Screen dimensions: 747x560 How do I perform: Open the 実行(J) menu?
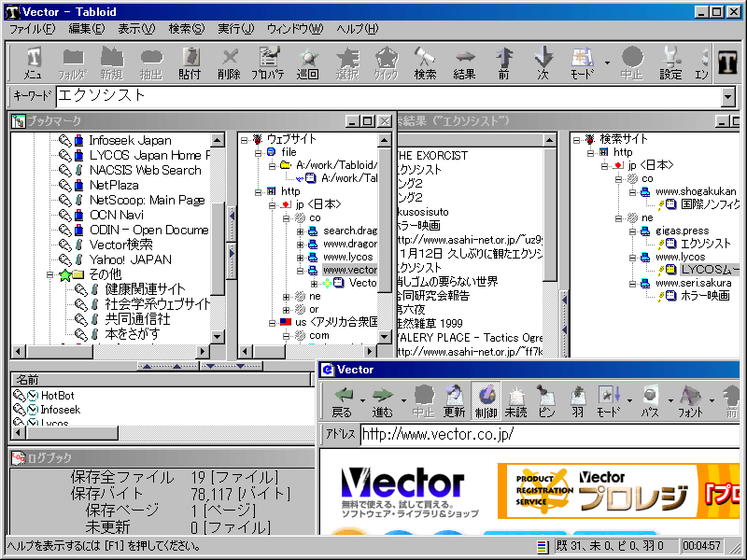pos(236,29)
